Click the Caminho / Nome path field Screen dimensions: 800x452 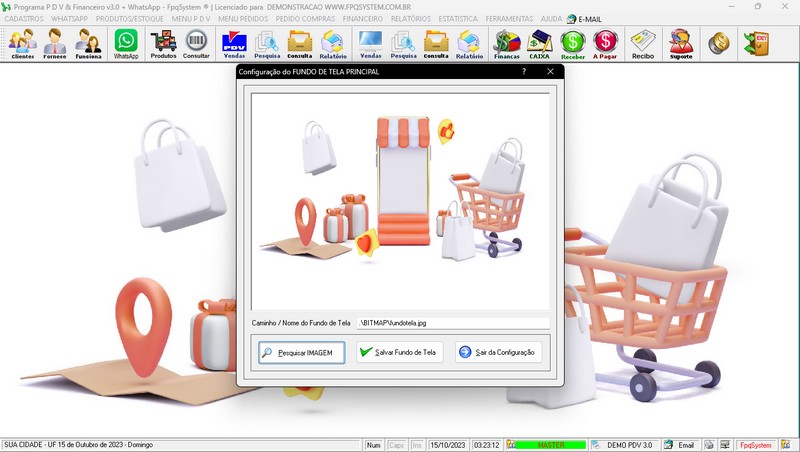pos(453,323)
